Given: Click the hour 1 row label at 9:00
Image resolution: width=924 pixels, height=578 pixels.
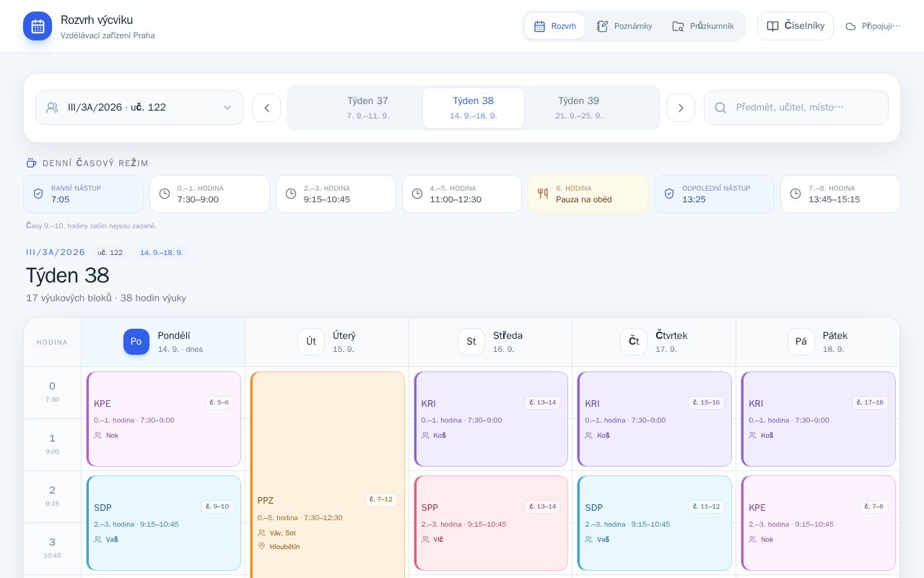Looking at the screenshot, I should (52, 444).
